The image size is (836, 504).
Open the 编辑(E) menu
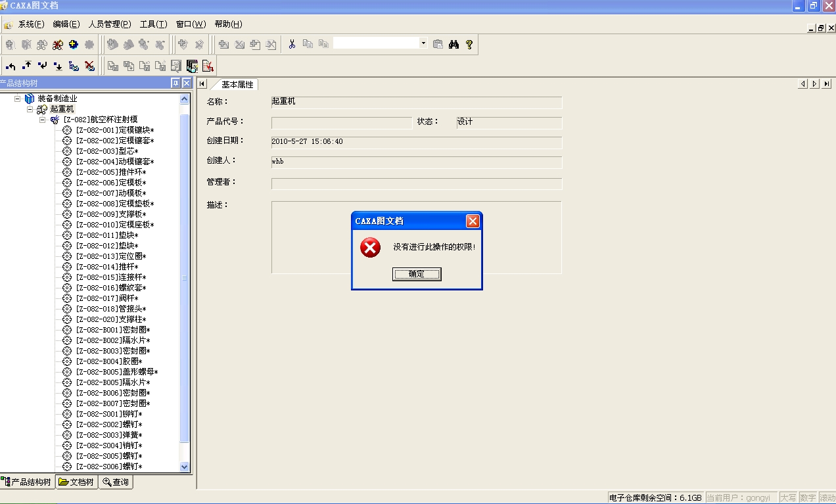click(x=66, y=24)
